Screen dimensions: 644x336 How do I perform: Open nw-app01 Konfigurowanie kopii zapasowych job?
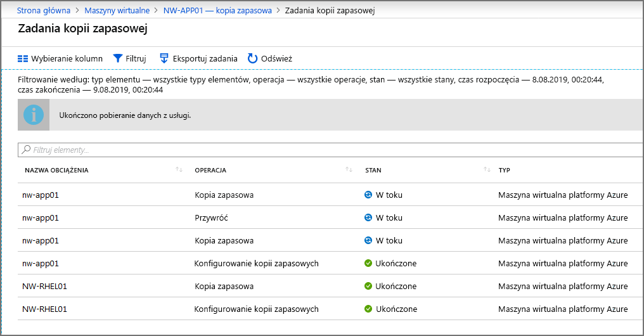(330, 263)
